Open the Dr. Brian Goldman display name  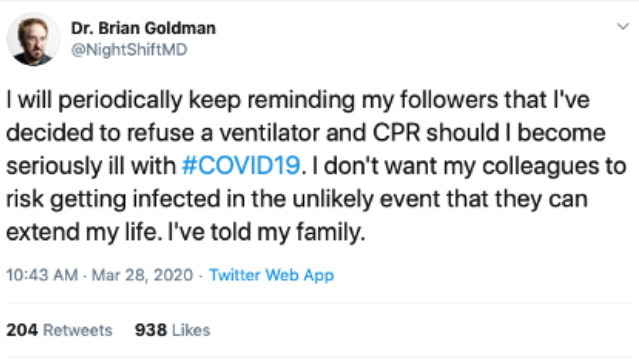click(x=143, y=28)
